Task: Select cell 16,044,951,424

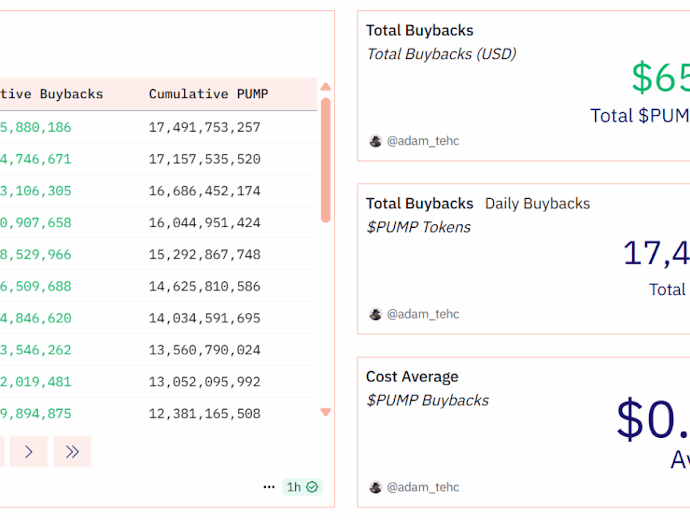Action: (205, 223)
